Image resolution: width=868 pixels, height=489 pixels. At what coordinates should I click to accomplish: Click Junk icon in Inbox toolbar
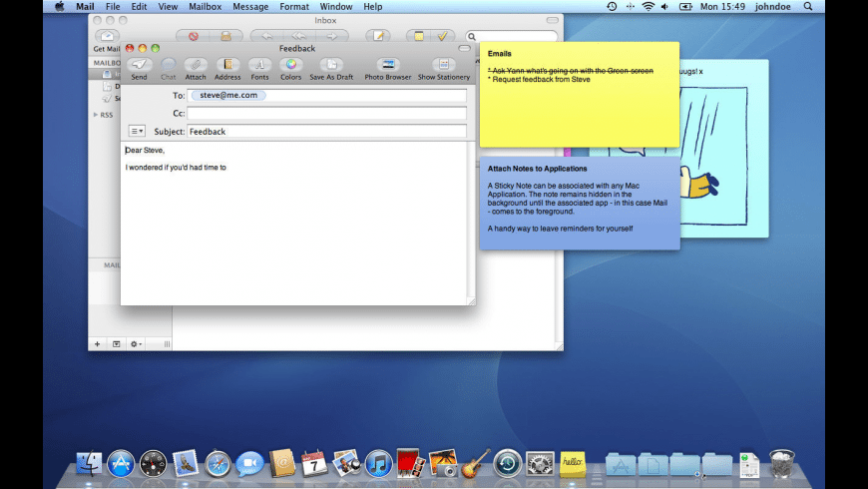point(225,36)
